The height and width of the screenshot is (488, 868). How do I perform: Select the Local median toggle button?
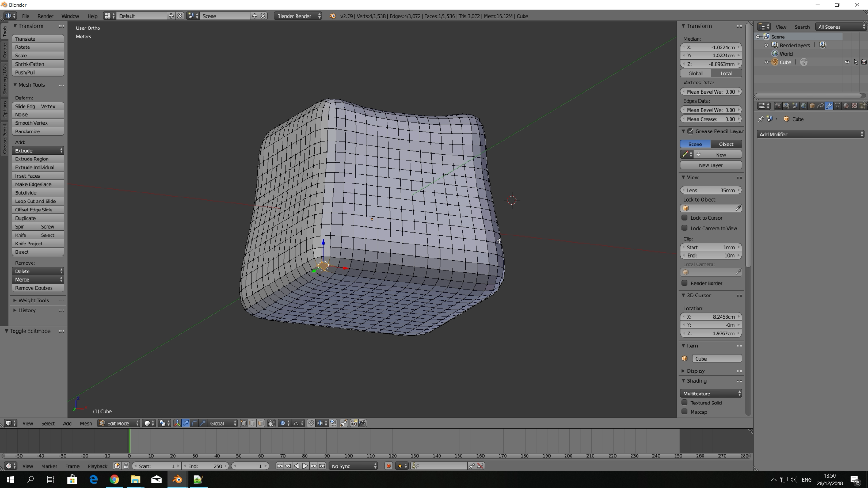click(x=726, y=73)
